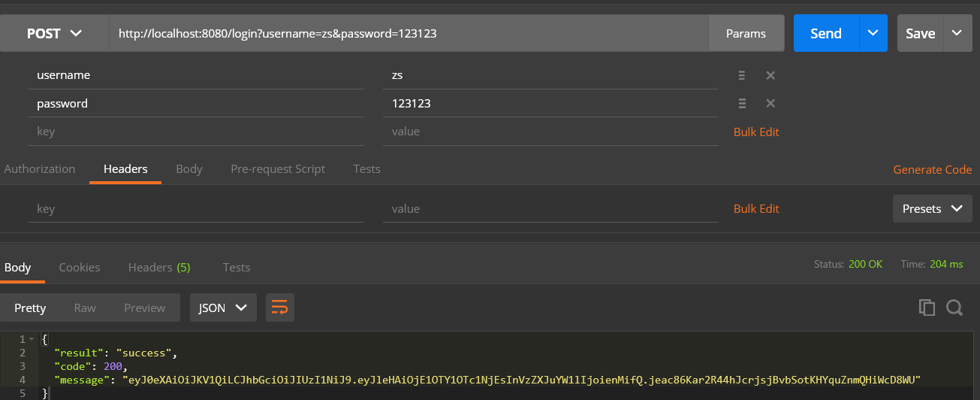Image resolution: width=980 pixels, height=400 pixels.
Task: Switch response view to Raw
Action: 85,308
